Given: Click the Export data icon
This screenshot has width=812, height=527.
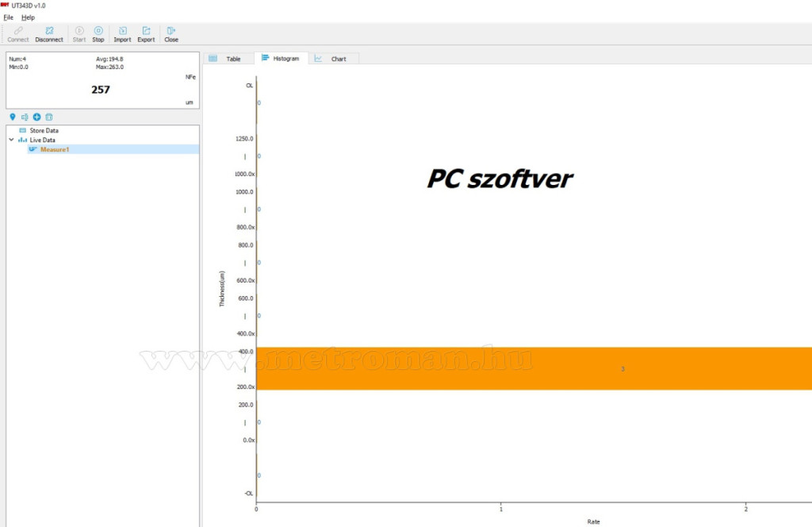Looking at the screenshot, I should pyautogui.click(x=146, y=31).
